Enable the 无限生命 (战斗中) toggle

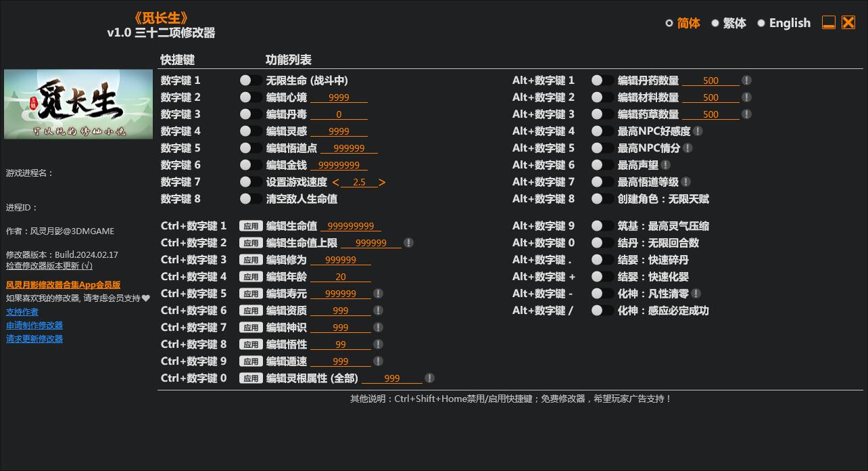251,80
